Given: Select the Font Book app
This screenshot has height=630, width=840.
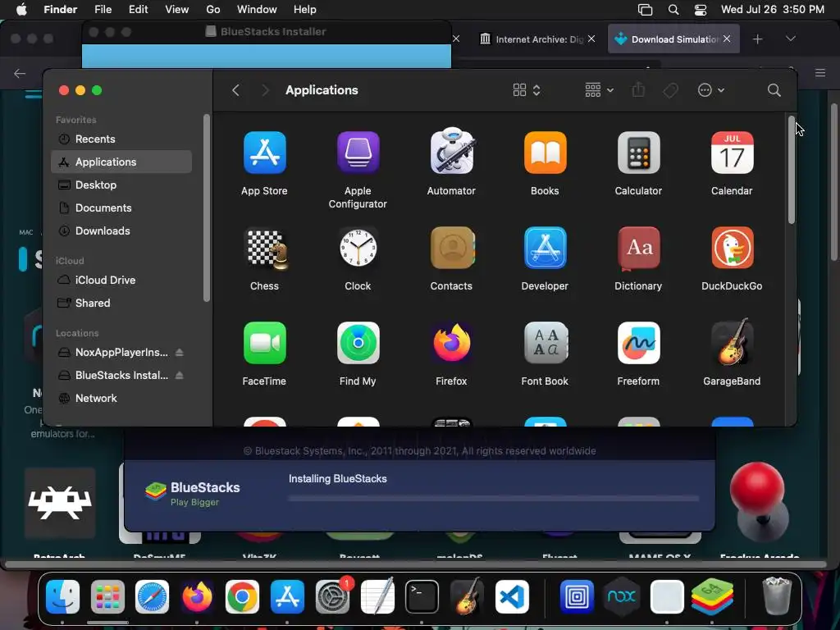Looking at the screenshot, I should 545,344.
